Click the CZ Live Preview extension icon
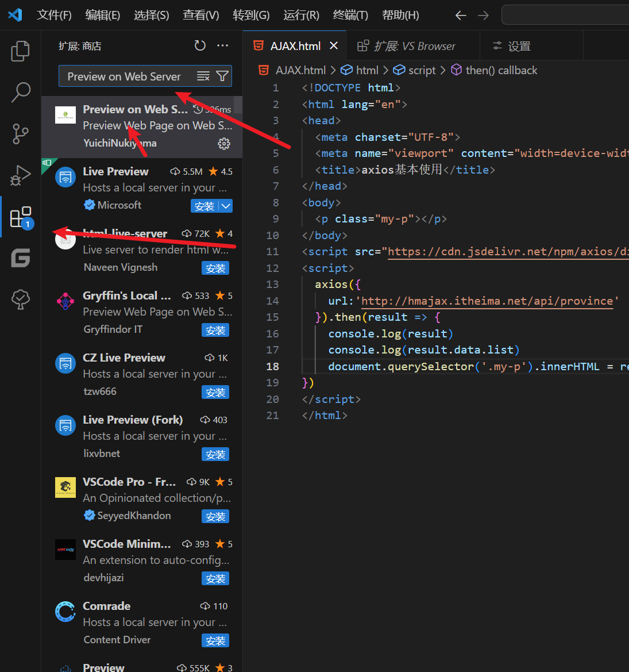This screenshot has height=672, width=629. click(x=65, y=363)
